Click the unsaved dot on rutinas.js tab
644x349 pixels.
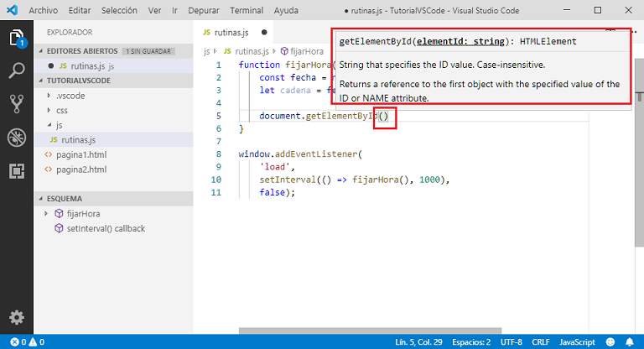[x=264, y=32]
